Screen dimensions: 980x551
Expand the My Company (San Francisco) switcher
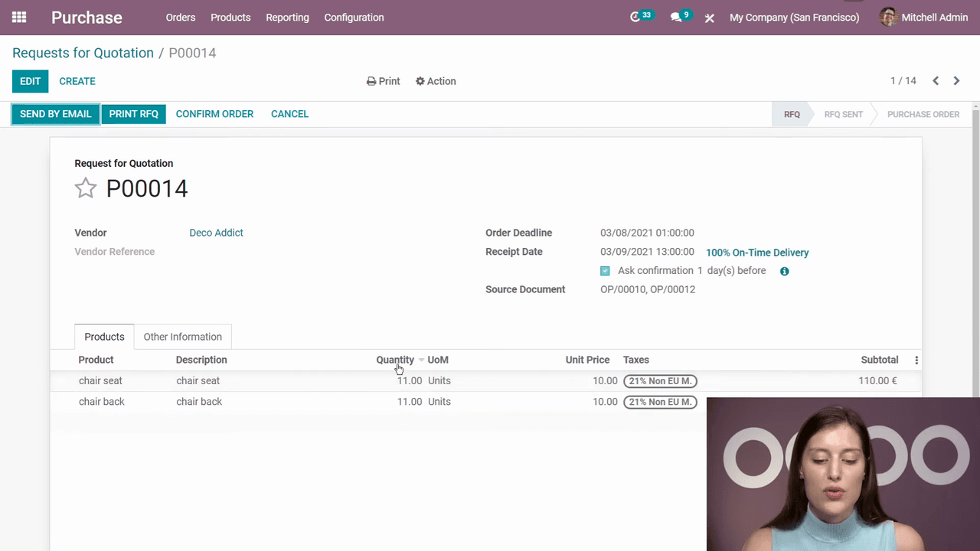(794, 17)
